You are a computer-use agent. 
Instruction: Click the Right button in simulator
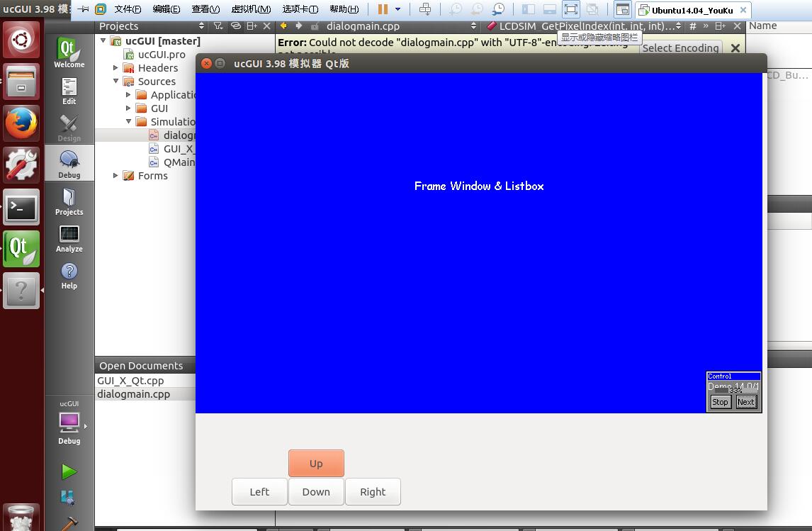click(373, 491)
